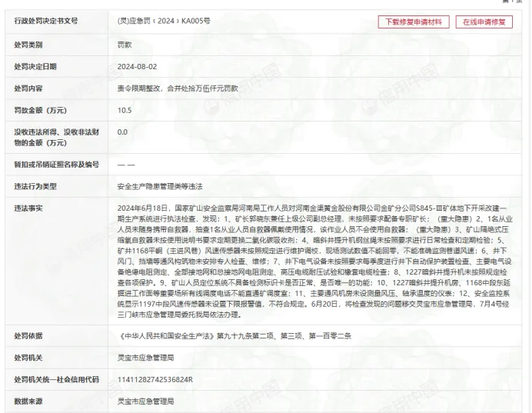Click the penalty type value 罚款
Viewport: 532px width, 413px height.
125,45
